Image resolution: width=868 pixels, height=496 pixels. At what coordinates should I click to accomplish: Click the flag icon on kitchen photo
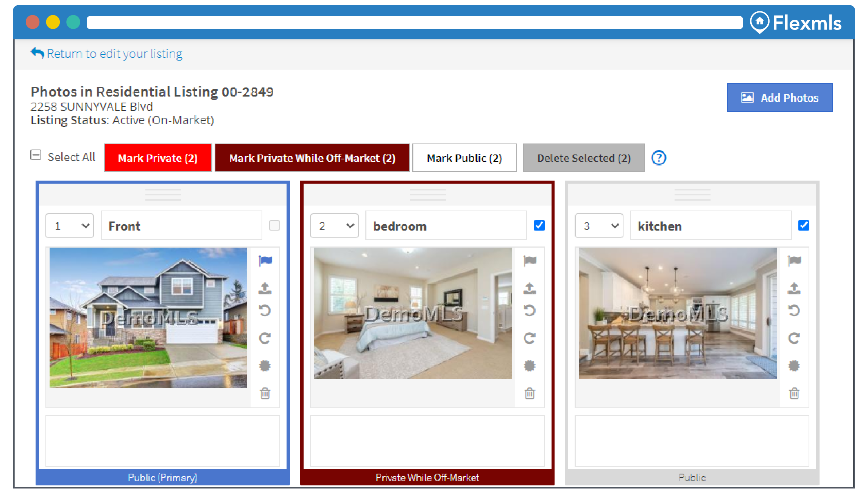(794, 260)
